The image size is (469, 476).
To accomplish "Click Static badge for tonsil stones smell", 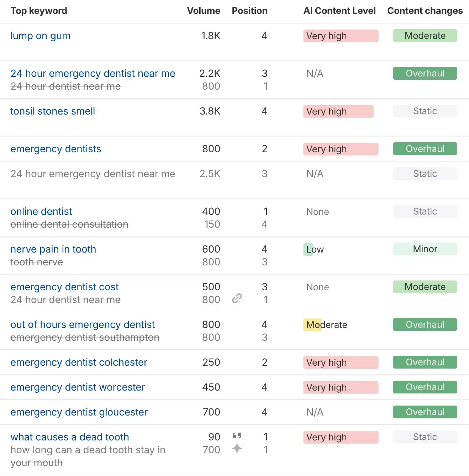I will click(425, 111).
